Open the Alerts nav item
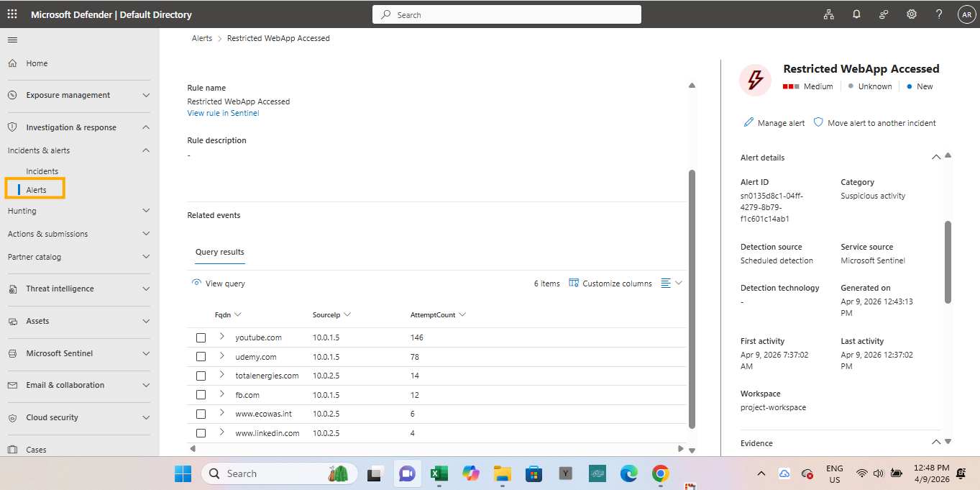980x490 pixels. click(x=36, y=190)
